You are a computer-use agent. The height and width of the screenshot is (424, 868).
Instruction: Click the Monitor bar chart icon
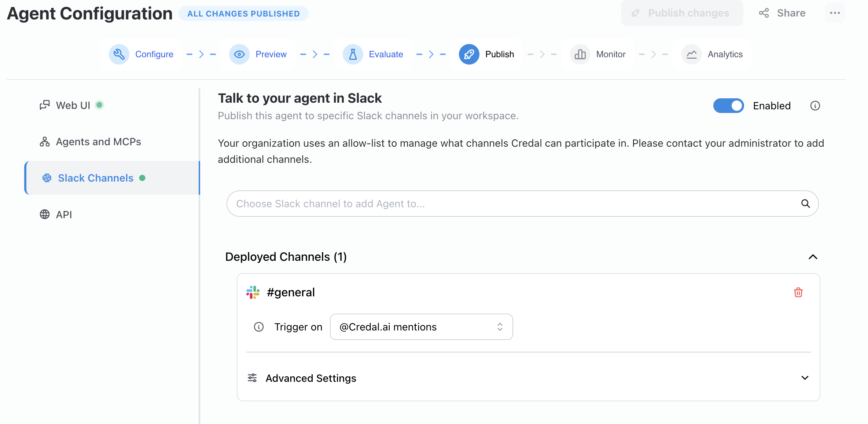(x=580, y=54)
